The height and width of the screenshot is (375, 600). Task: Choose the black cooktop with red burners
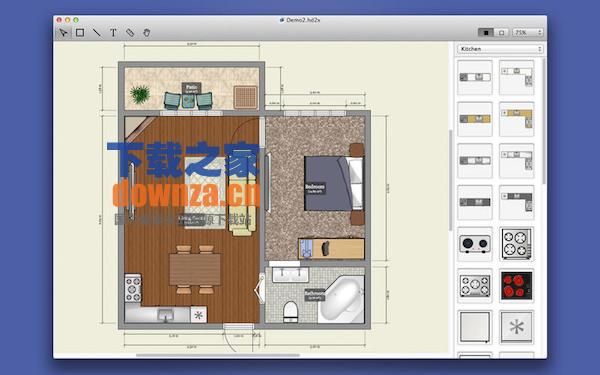coord(517,286)
